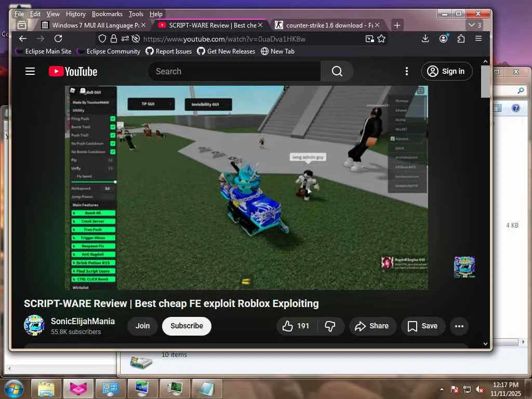Image resolution: width=532 pixels, height=399 pixels.
Task: Click the Share button
Action: pos(372,326)
